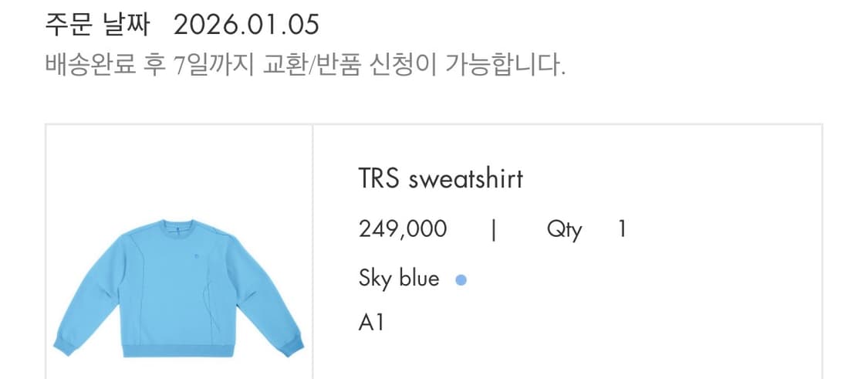This screenshot has height=379, width=868.
Task: Click the 249,000 price text
Action: 403,229
